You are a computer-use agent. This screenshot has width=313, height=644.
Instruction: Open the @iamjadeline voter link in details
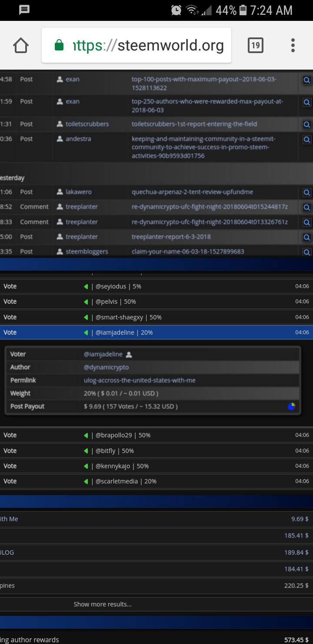tap(103, 354)
